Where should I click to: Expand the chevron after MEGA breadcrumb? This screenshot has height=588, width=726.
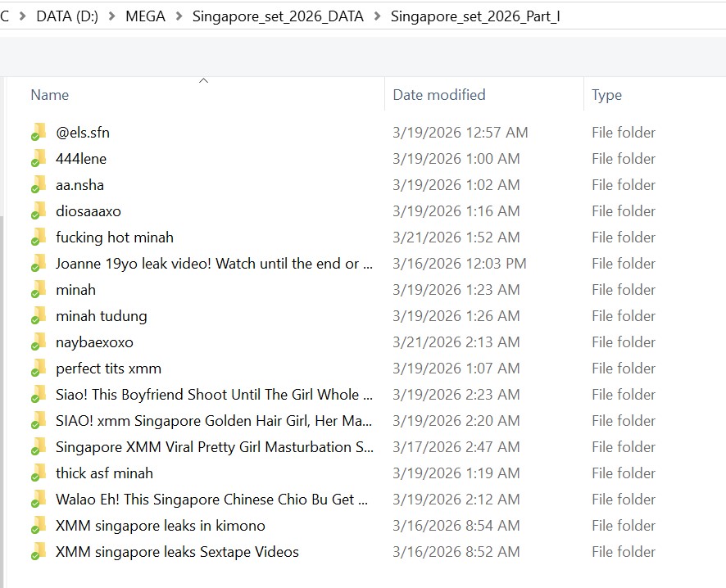click(179, 16)
